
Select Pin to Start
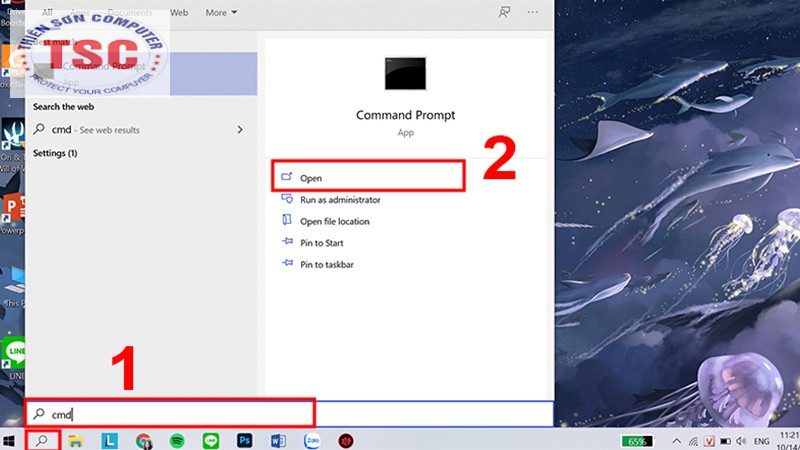pyautogui.click(x=321, y=243)
